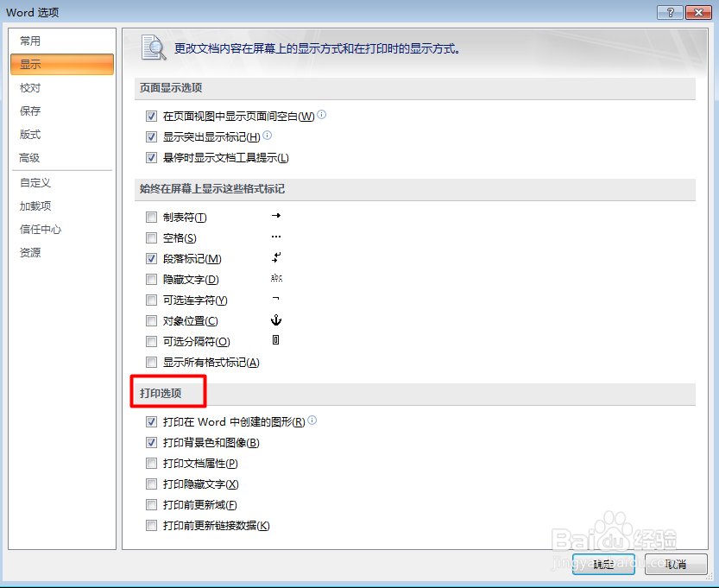Viewport: 719px width, 588px height.
Task: Uncheck the 段落标记 checkbox
Action: click(x=151, y=259)
